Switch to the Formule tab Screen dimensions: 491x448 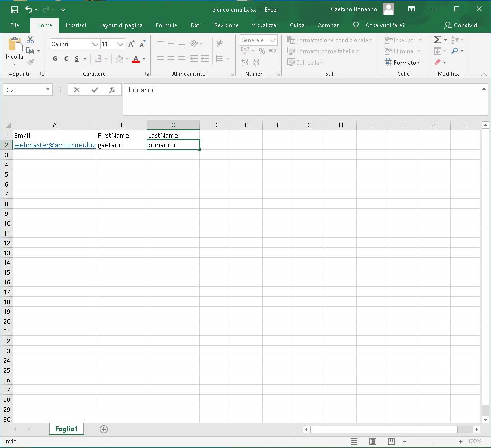(166, 25)
